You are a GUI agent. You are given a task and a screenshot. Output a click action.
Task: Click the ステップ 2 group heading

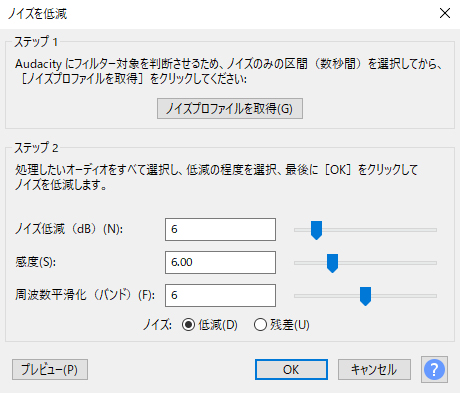(x=36, y=148)
